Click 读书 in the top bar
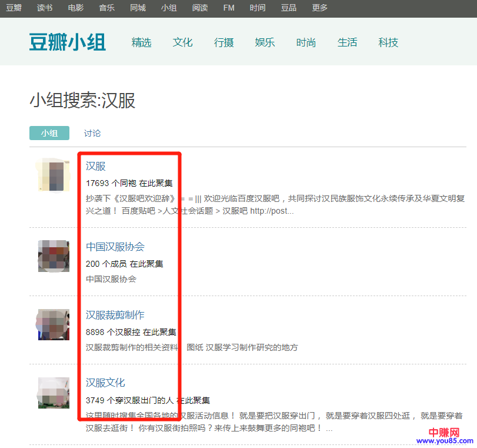The height and width of the screenshot is (448, 477). [x=45, y=8]
